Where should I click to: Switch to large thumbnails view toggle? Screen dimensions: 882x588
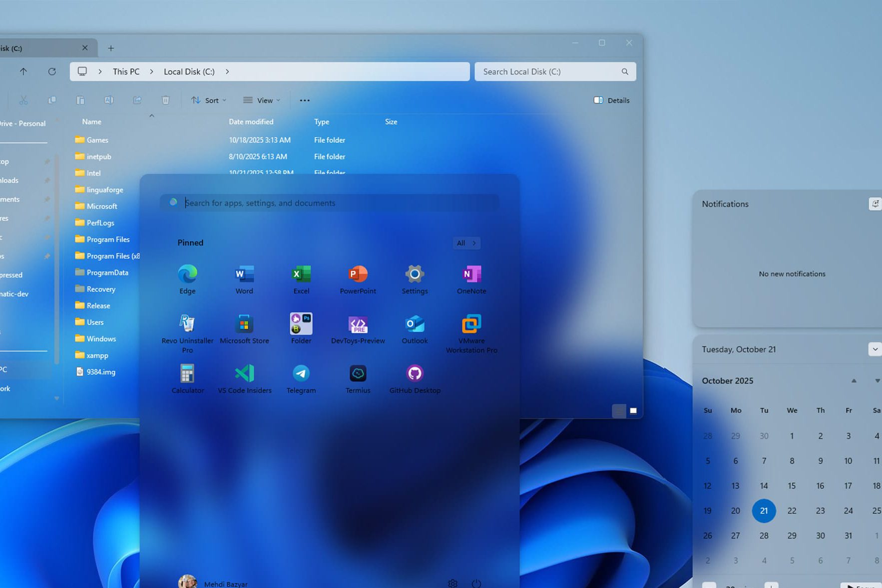click(633, 411)
